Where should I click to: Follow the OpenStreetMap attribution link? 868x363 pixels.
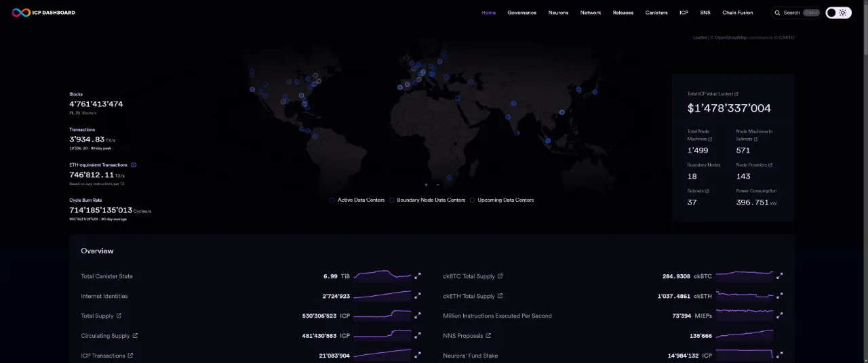730,37
